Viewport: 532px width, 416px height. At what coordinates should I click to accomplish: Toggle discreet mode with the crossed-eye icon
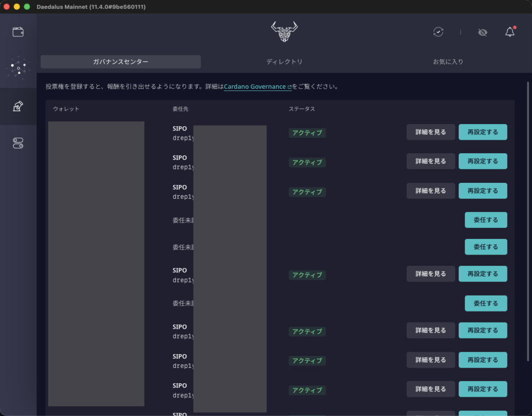pos(483,32)
